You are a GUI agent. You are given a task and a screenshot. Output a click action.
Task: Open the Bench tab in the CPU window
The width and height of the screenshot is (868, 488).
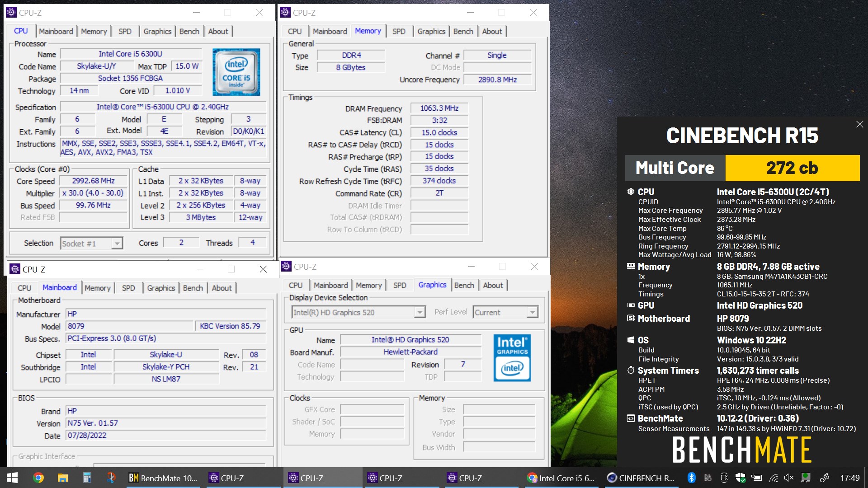click(189, 31)
